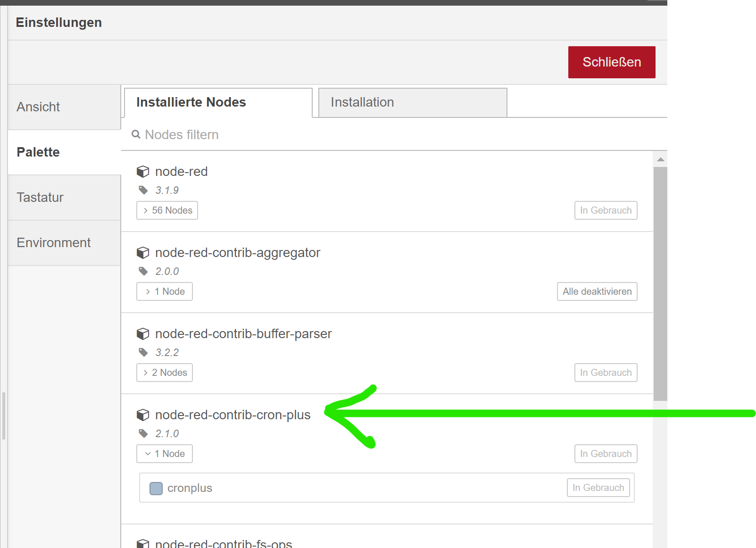Click the version tag icon beside 2.1.0
Viewport: 756px width, 548px height.
[x=143, y=433]
